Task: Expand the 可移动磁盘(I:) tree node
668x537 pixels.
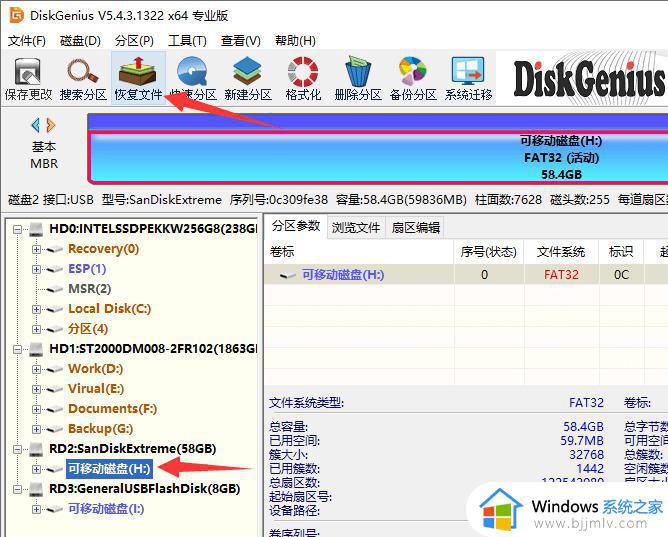Action: pyautogui.click(x=36, y=509)
